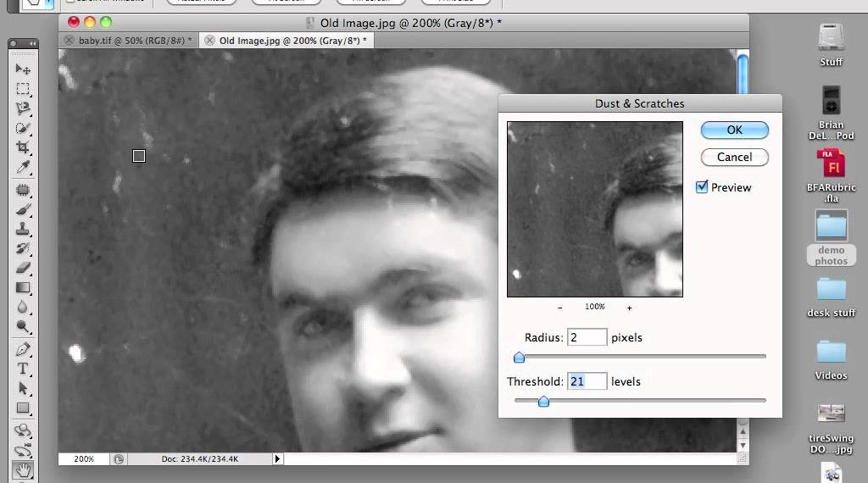
Task: Select the 3D Orbit camera tool
Action: 23,450
